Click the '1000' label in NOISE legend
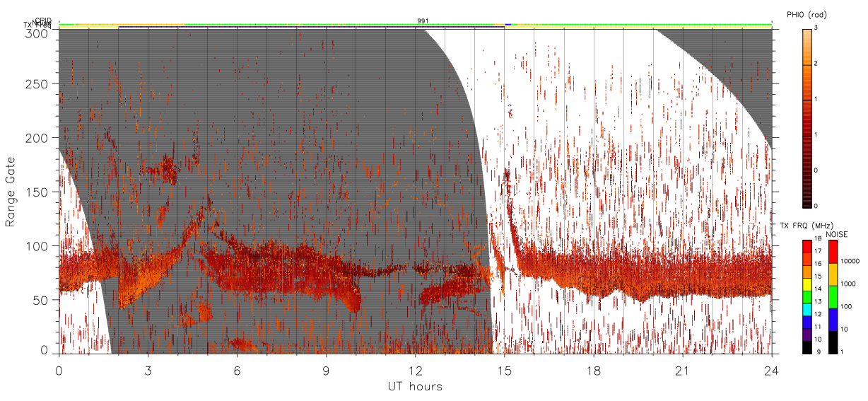Screen dimensions: 868x401 click(x=849, y=284)
